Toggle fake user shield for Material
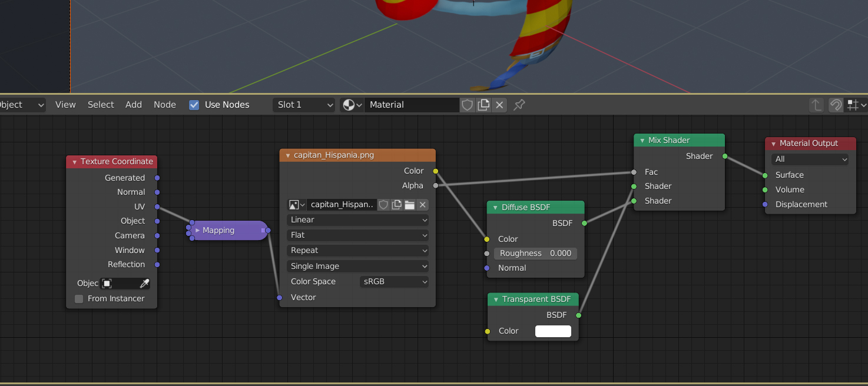Screen dimensions: 868x386 coord(467,105)
